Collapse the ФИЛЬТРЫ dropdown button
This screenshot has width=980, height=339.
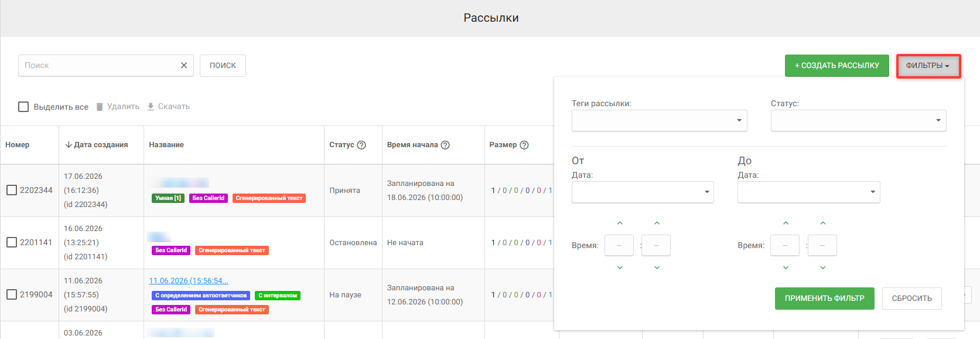(928, 66)
